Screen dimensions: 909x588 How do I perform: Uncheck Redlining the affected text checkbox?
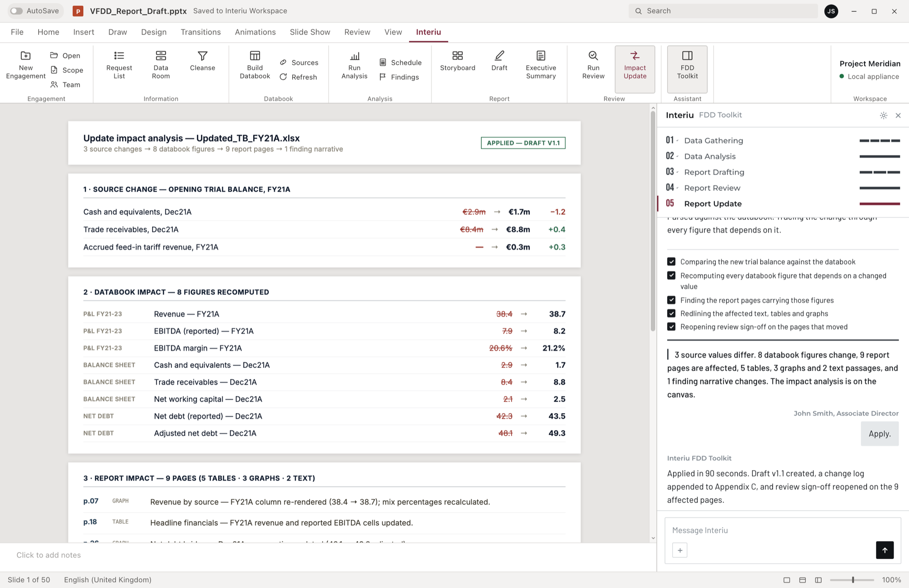click(671, 313)
